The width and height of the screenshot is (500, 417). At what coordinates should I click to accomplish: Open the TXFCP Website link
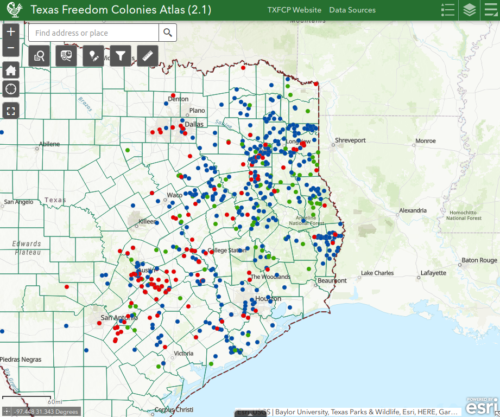pos(294,10)
